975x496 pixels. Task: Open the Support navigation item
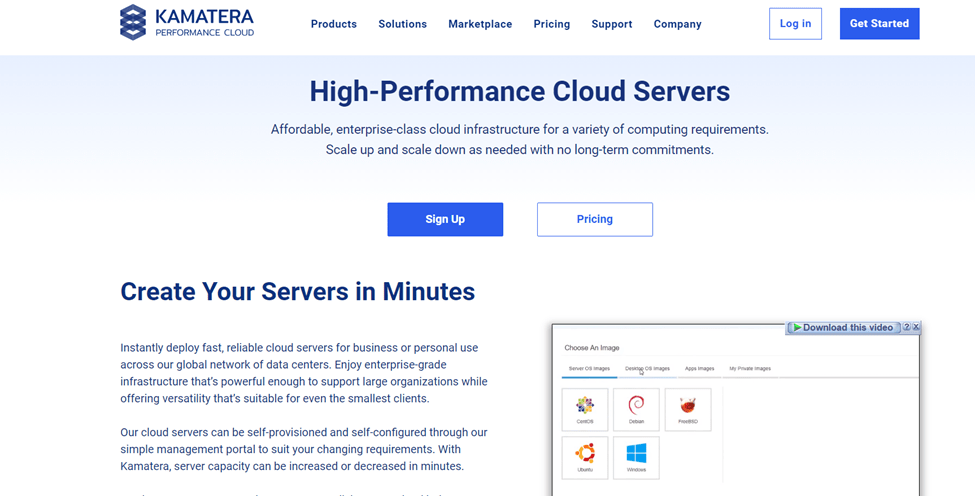(x=611, y=24)
